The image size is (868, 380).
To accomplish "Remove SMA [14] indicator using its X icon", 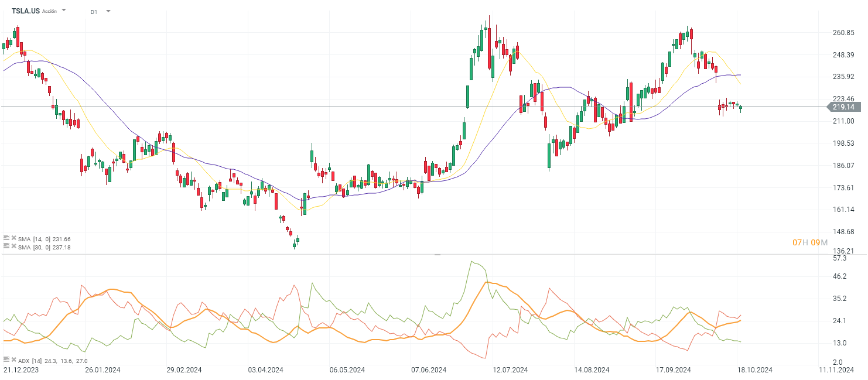I will [x=13, y=239].
